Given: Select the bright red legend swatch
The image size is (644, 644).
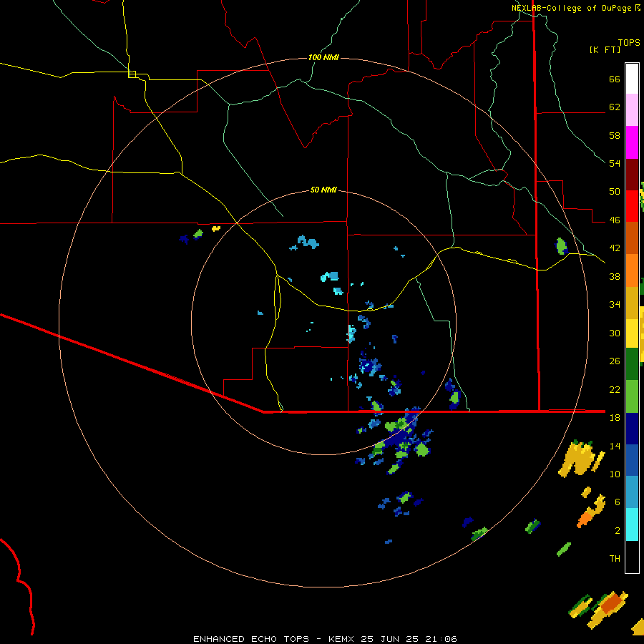Looking at the screenshot, I should coord(632,206).
